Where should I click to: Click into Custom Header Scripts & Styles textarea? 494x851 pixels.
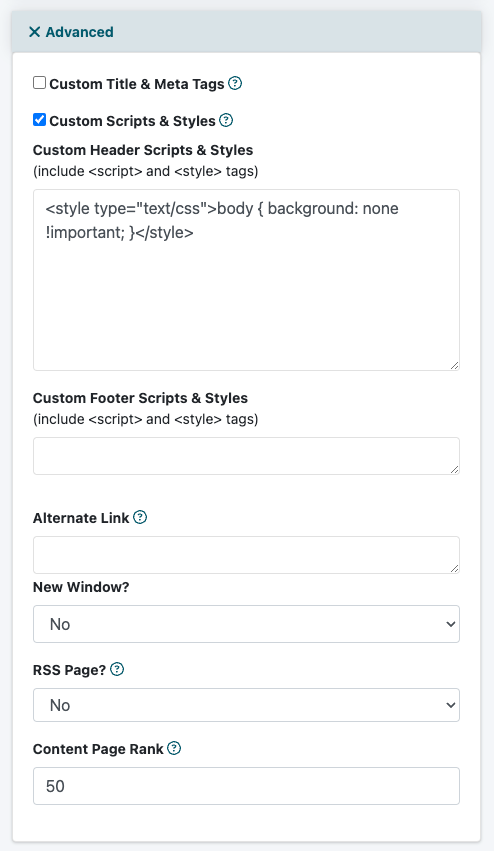(x=246, y=280)
